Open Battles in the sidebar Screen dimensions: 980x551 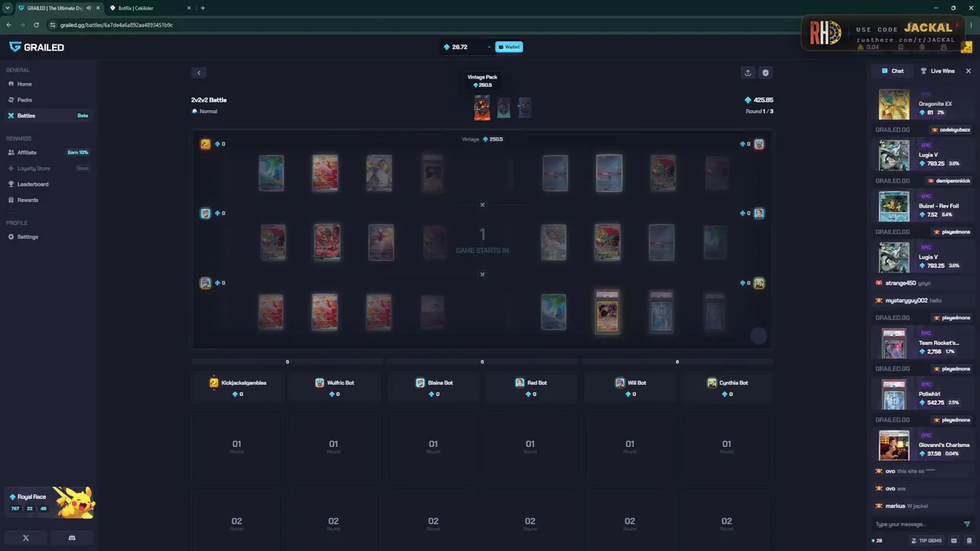click(x=47, y=116)
